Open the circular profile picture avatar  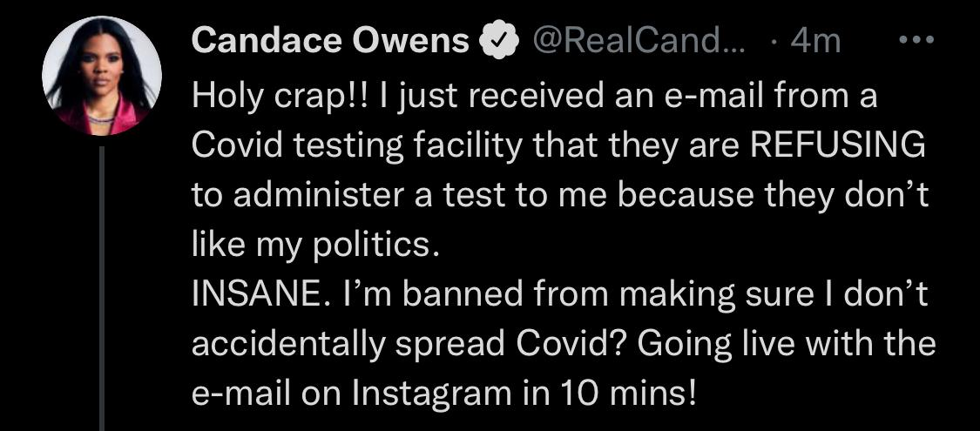[x=102, y=77]
